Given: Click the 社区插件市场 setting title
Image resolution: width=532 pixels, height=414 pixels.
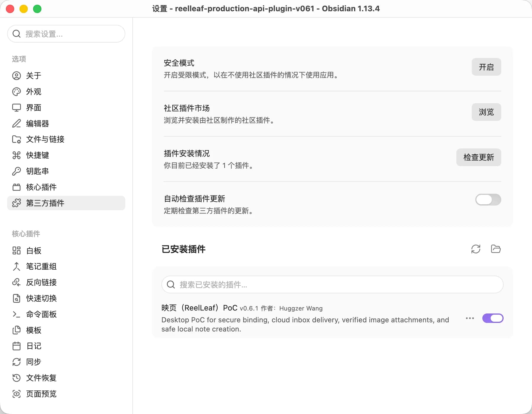Looking at the screenshot, I should pos(187,108).
